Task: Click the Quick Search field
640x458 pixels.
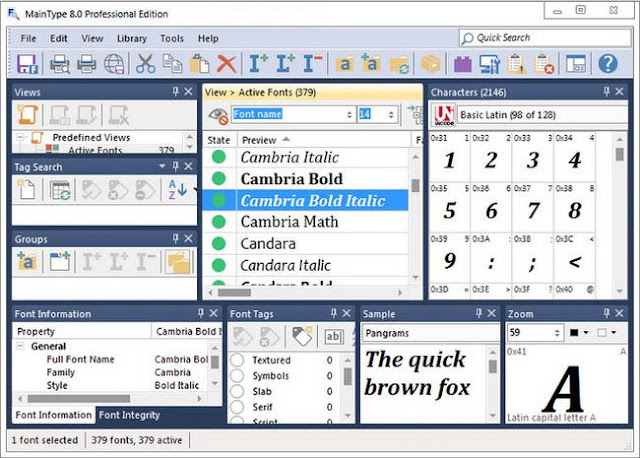Action: point(546,38)
